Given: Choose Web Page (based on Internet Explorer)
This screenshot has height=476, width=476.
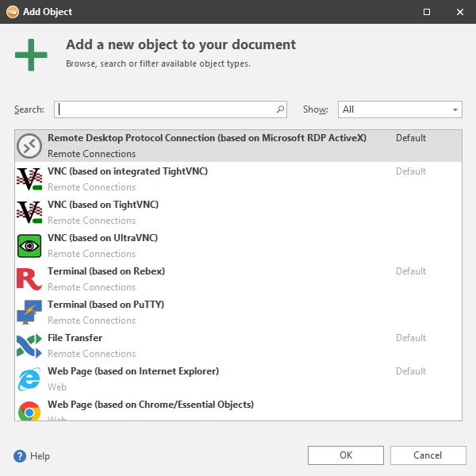Looking at the screenshot, I should click(132, 371).
